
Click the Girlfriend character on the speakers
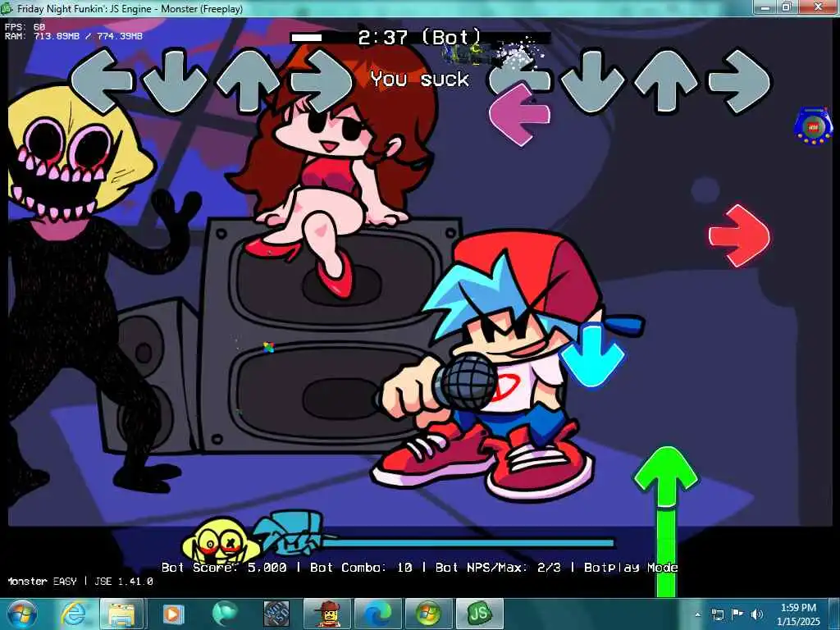pos(332,171)
